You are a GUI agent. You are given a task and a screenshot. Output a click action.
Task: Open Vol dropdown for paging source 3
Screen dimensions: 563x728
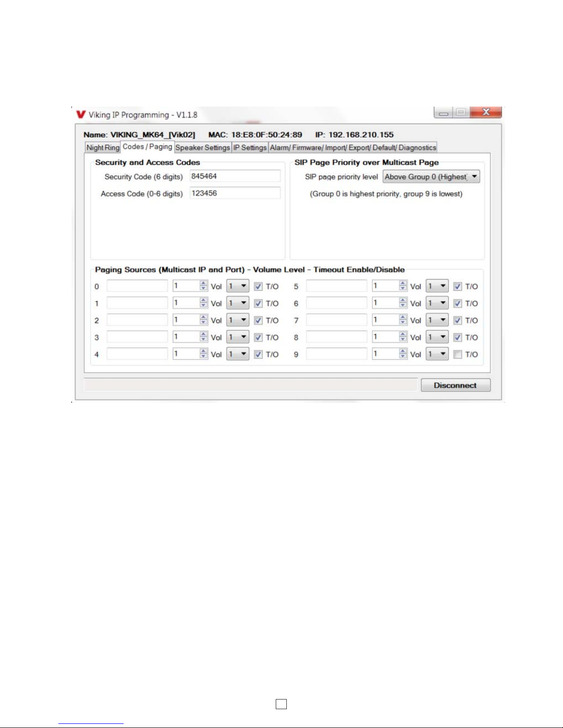(x=238, y=337)
